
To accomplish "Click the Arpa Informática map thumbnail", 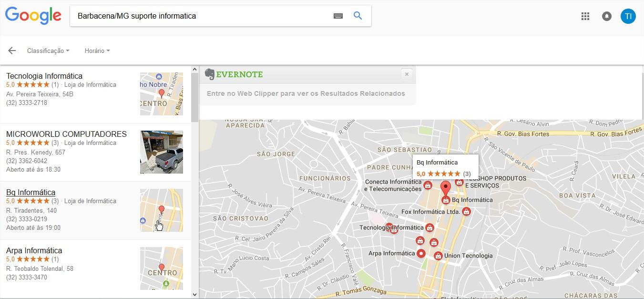I will pyautogui.click(x=162, y=268).
